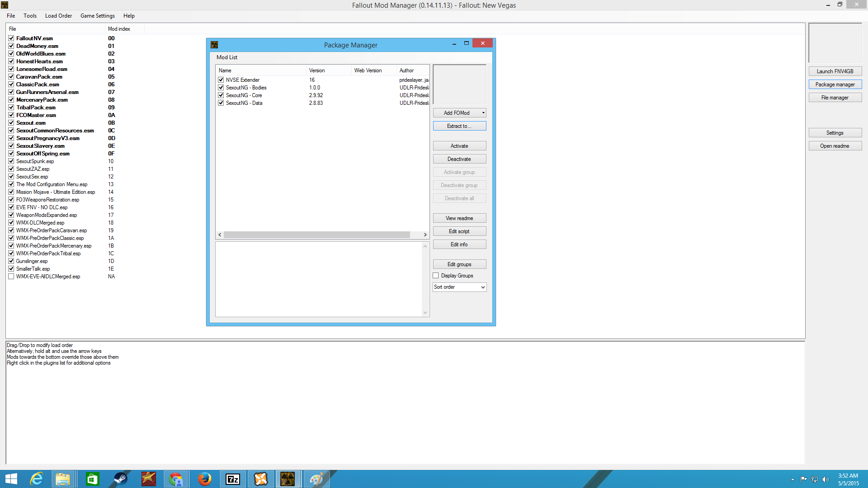The image size is (868, 488).
Task: Uncheck SexoutNG - Bodies package
Action: point(221,88)
